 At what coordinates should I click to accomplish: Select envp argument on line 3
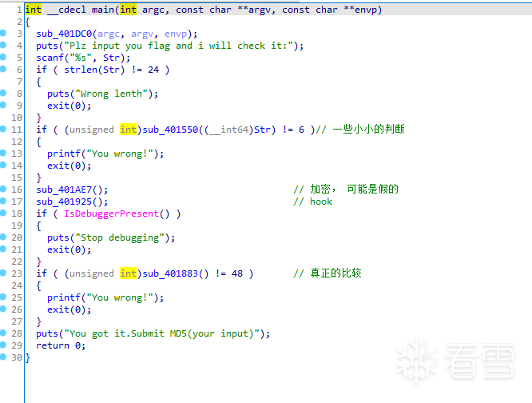(x=176, y=34)
